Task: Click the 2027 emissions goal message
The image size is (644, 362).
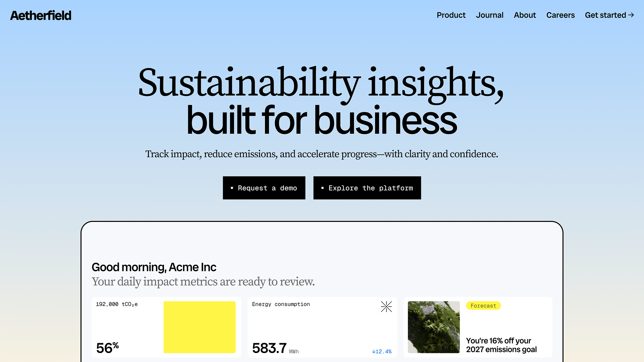Action: tap(501, 345)
